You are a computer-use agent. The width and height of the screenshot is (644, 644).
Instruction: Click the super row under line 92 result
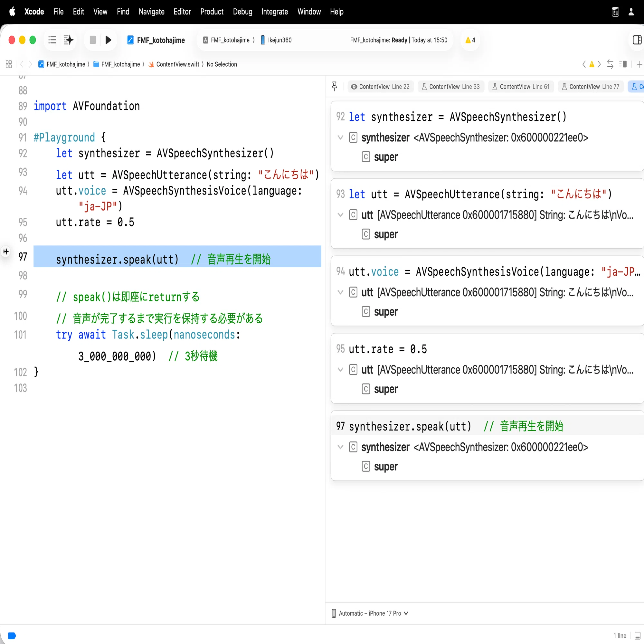point(380,157)
